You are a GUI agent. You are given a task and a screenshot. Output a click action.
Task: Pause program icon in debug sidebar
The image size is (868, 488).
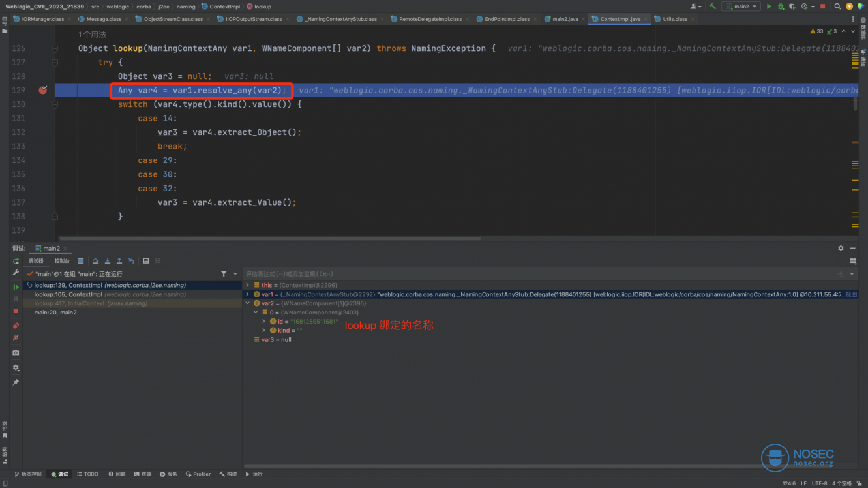pos(16,299)
